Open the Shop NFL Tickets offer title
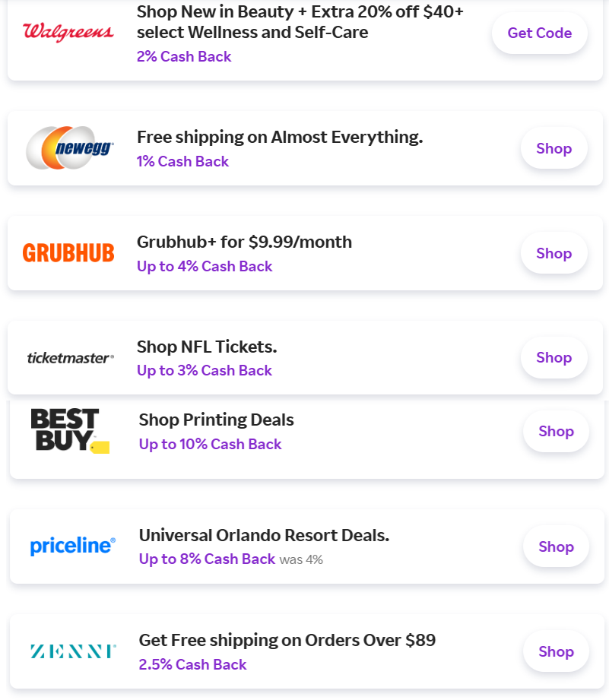This screenshot has width=609, height=700. (207, 347)
